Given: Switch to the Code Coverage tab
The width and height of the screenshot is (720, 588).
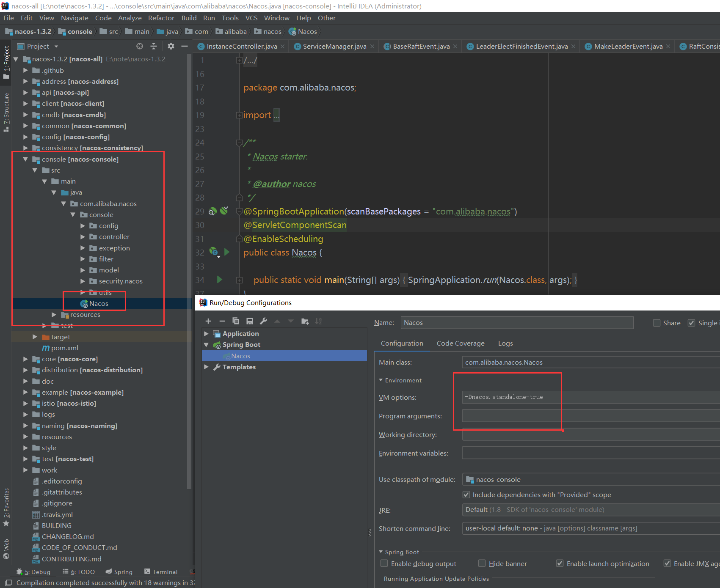Looking at the screenshot, I should click(460, 343).
